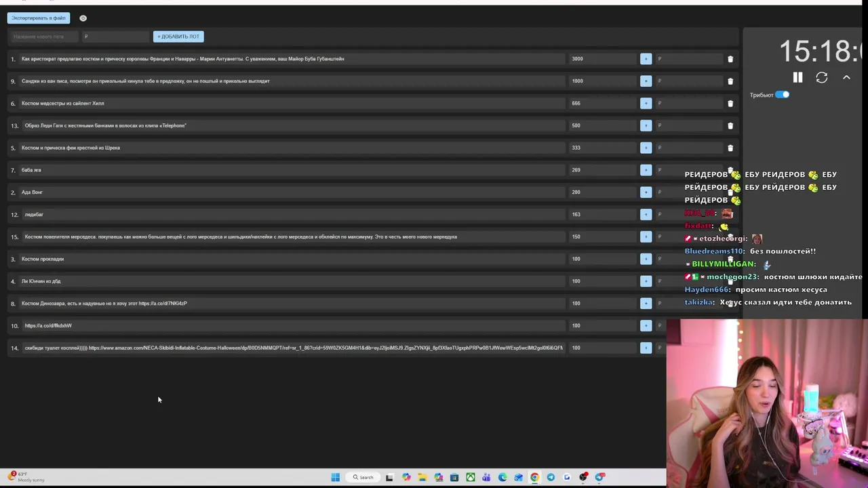This screenshot has height=488, width=868.
Task: Select the lot text "баба яга"
Action: tap(31, 170)
